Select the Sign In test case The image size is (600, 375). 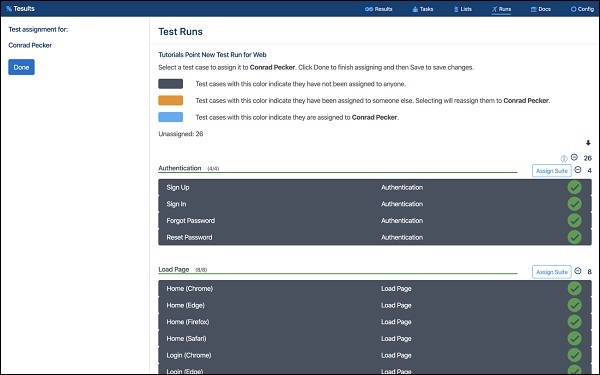point(375,204)
